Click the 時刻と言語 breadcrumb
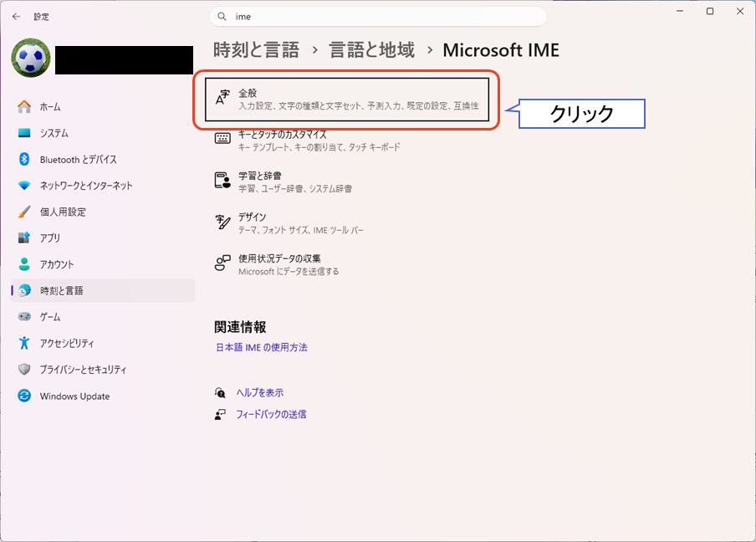The width and height of the screenshot is (756, 542). pyautogui.click(x=256, y=50)
